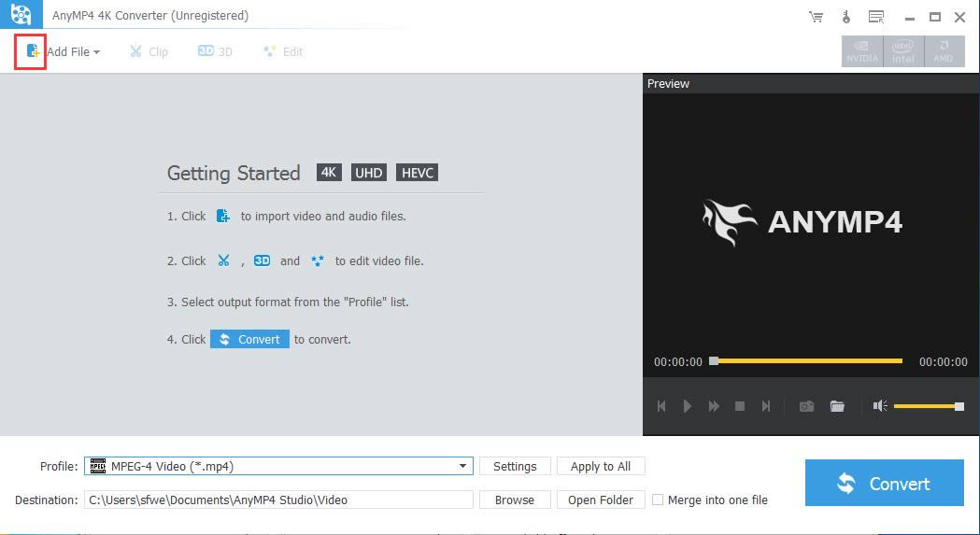Mute the preview speaker icon

[x=880, y=406]
